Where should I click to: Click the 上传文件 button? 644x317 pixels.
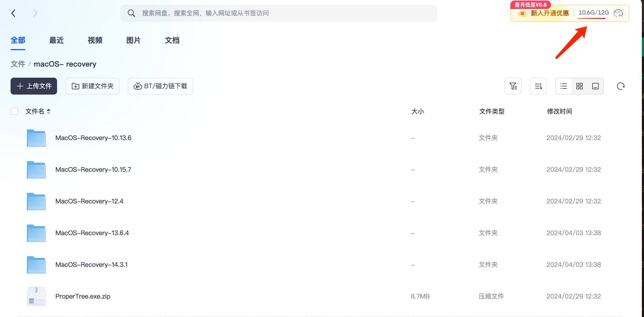click(x=34, y=86)
